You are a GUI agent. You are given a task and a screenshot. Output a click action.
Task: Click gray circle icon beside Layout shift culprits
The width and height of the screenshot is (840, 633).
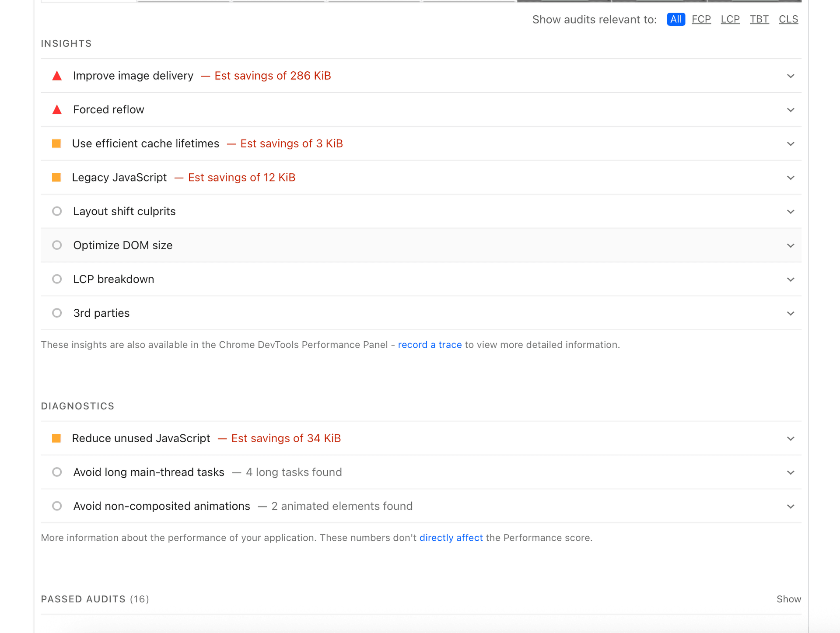pos(57,211)
